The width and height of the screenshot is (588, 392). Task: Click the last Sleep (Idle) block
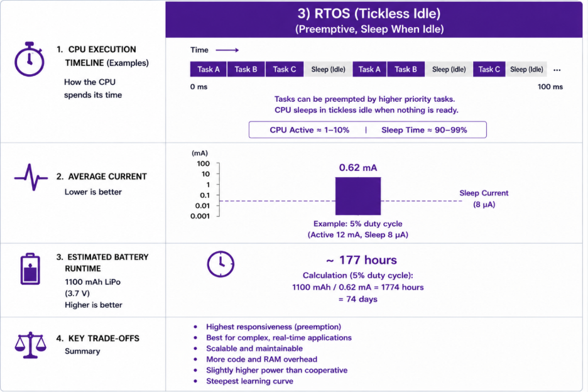pyautogui.click(x=526, y=69)
